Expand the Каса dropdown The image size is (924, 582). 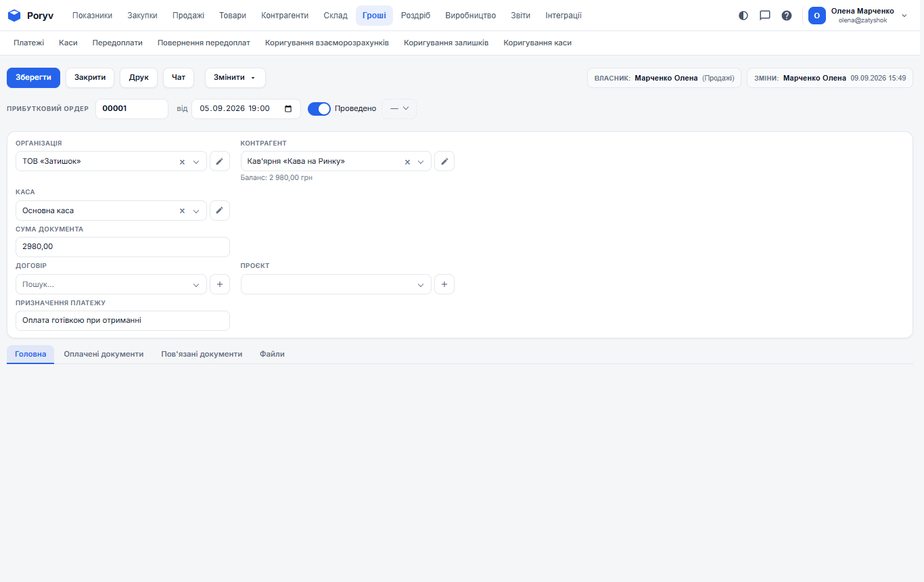(196, 210)
